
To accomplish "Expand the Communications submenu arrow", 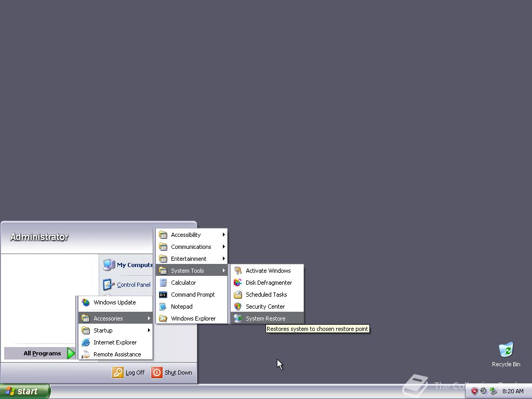I will pyautogui.click(x=223, y=247).
